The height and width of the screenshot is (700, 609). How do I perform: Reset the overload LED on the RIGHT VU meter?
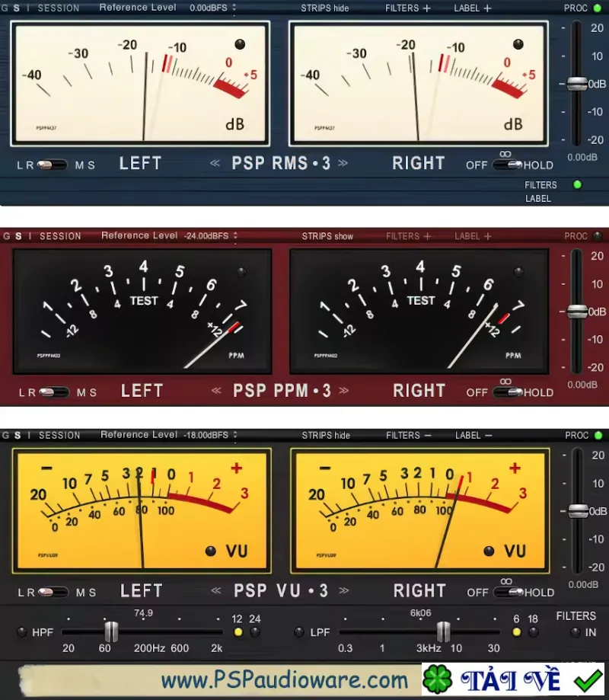coord(489,551)
